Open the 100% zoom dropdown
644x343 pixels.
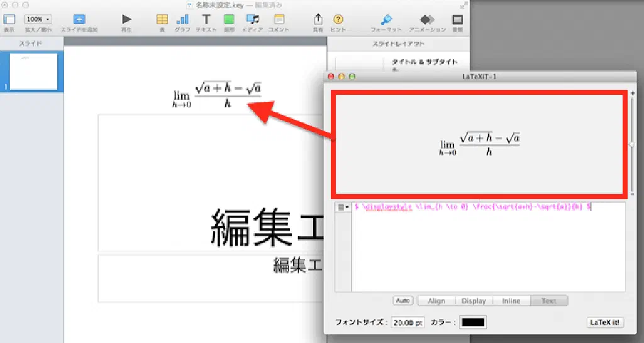38,19
